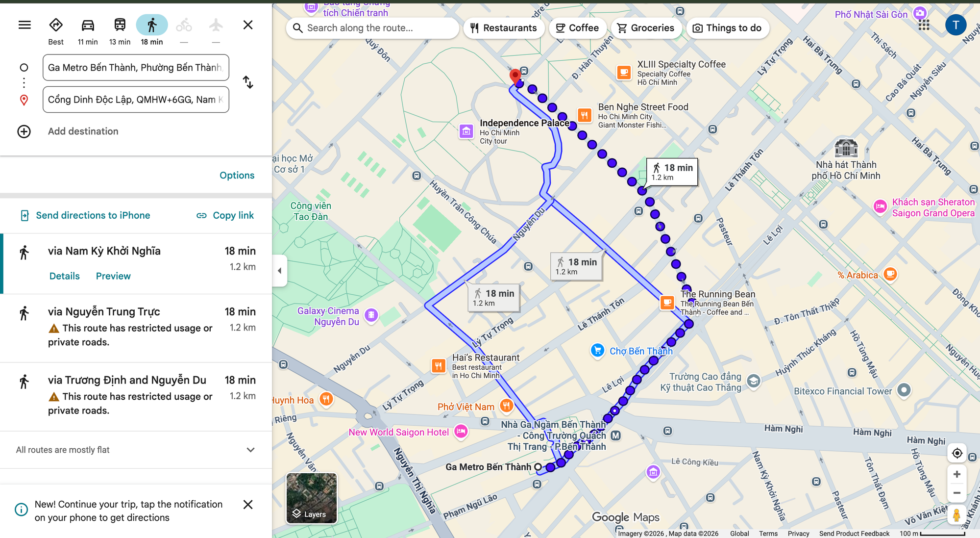The width and height of the screenshot is (980, 538).
Task: Open route Options settings
Action: point(237,175)
